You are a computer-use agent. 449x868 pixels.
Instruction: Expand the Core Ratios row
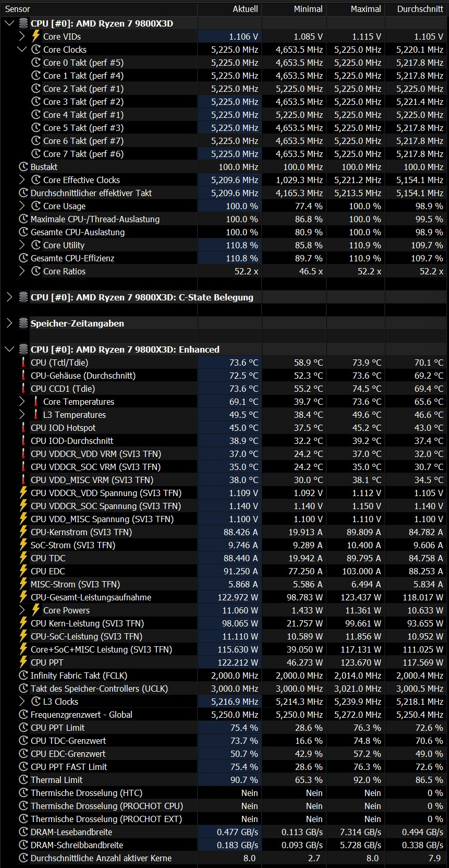click(22, 271)
